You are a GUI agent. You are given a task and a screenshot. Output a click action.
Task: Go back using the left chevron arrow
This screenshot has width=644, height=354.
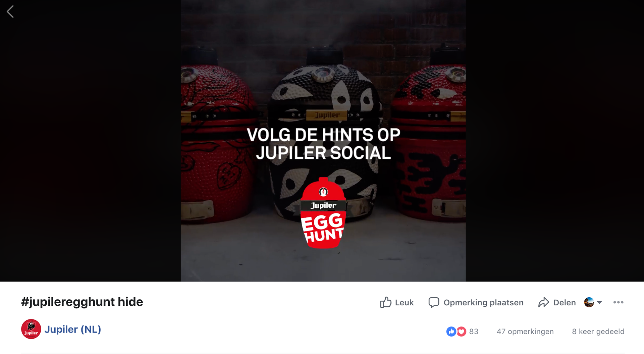click(10, 12)
